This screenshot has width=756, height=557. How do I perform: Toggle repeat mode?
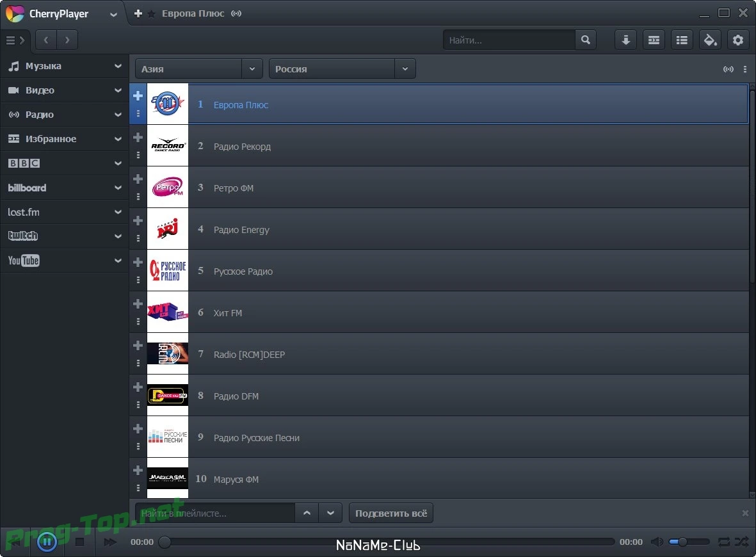click(x=724, y=542)
